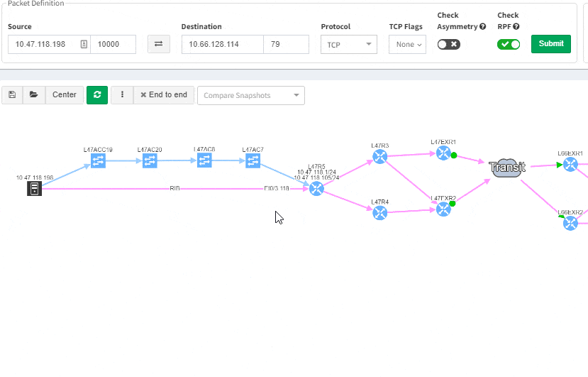Screen dimensions: 588x377
Task: Click the Destination port field
Action: coord(286,44)
